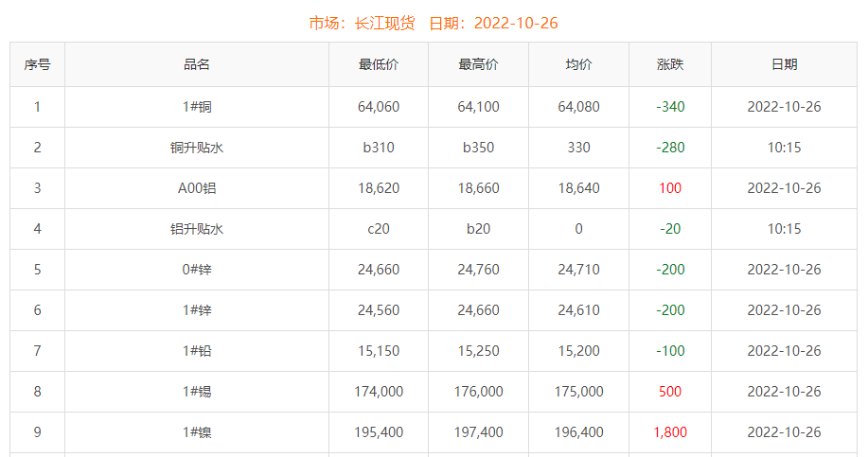Click the green -340 change value
Screen dimensions: 868x457
pos(670,107)
